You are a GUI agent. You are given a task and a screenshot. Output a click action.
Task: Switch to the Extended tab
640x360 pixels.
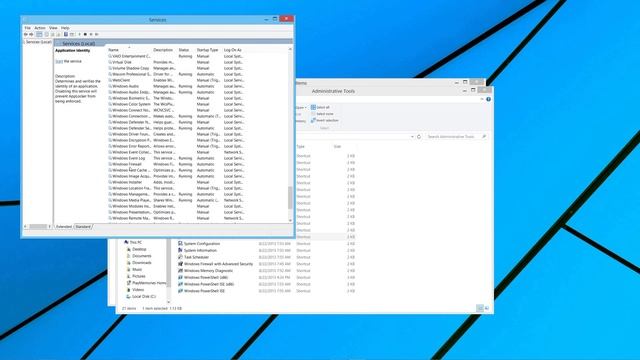click(63, 227)
